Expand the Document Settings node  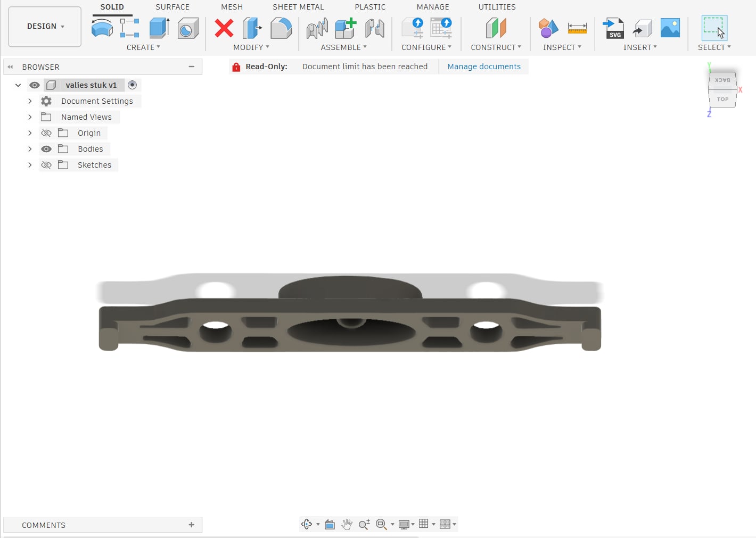pyautogui.click(x=30, y=101)
